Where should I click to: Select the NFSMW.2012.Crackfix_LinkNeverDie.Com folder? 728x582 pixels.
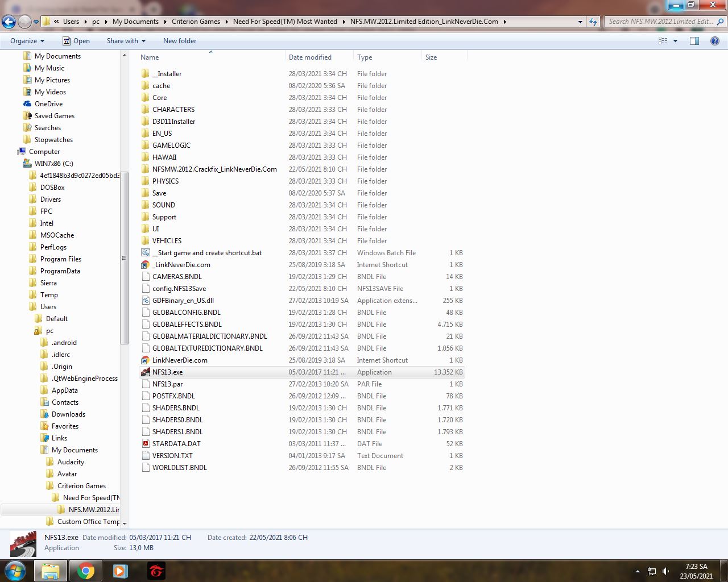pos(214,169)
